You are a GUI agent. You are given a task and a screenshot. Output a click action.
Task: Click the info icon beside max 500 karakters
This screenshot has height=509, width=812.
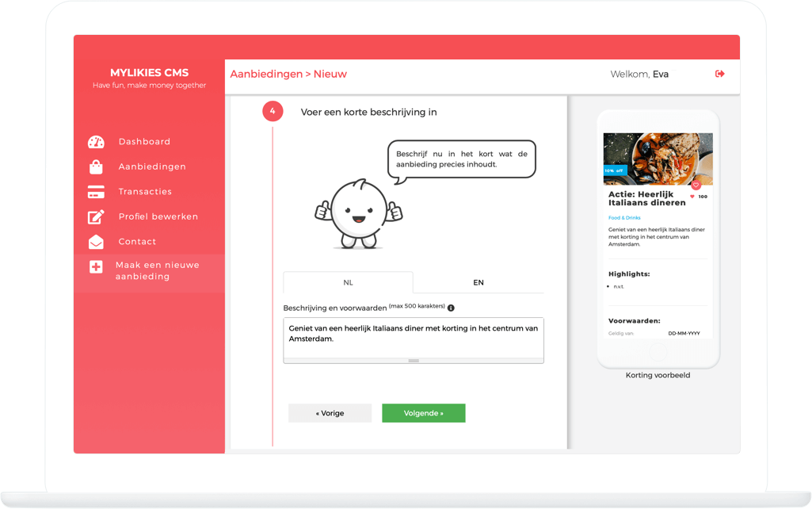[x=451, y=308]
